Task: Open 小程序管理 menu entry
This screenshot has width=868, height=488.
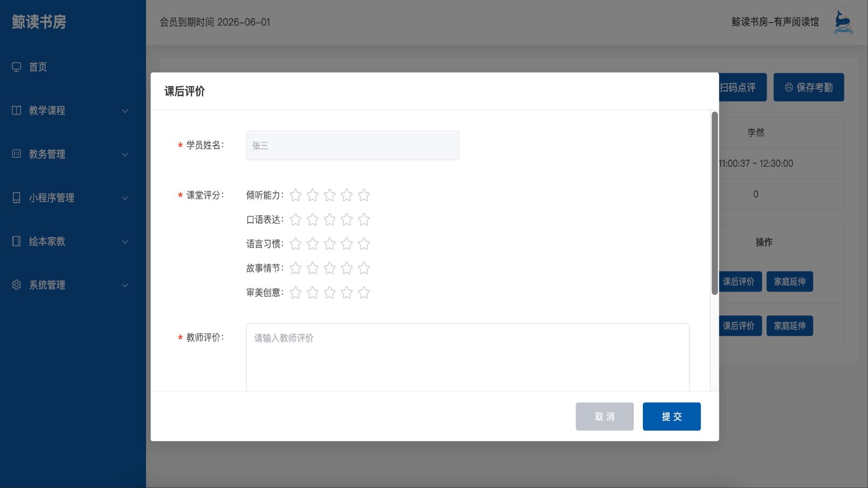Action: point(52,197)
